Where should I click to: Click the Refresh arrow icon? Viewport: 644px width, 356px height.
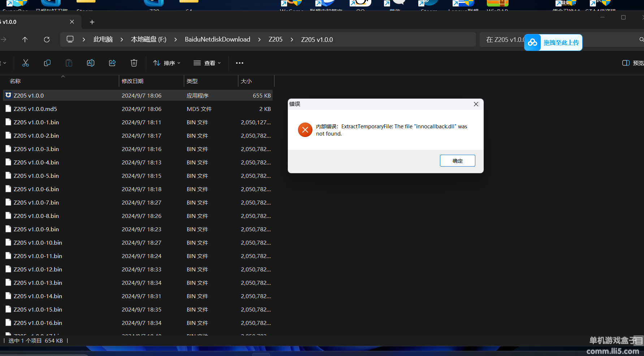[x=47, y=39]
